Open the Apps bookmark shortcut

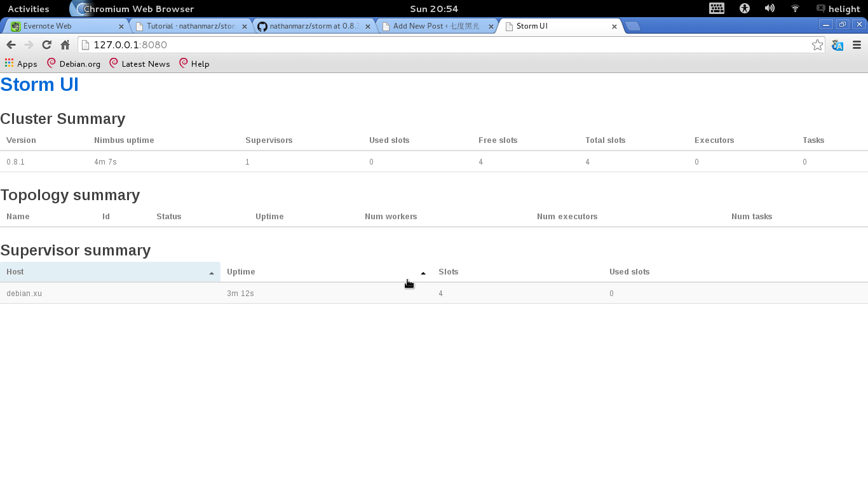point(21,64)
